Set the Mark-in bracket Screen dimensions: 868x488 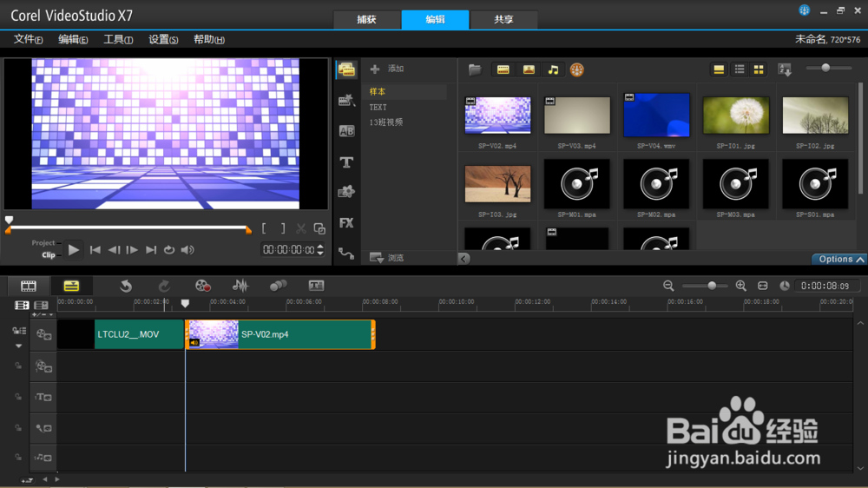(264, 228)
